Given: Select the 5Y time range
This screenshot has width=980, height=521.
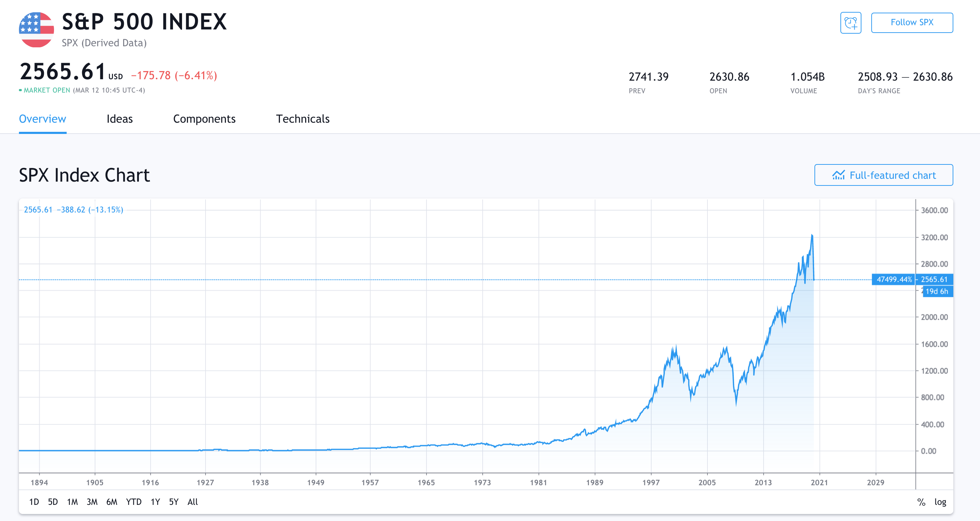Looking at the screenshot, I should pyautogui.click(x=174, y=502).
